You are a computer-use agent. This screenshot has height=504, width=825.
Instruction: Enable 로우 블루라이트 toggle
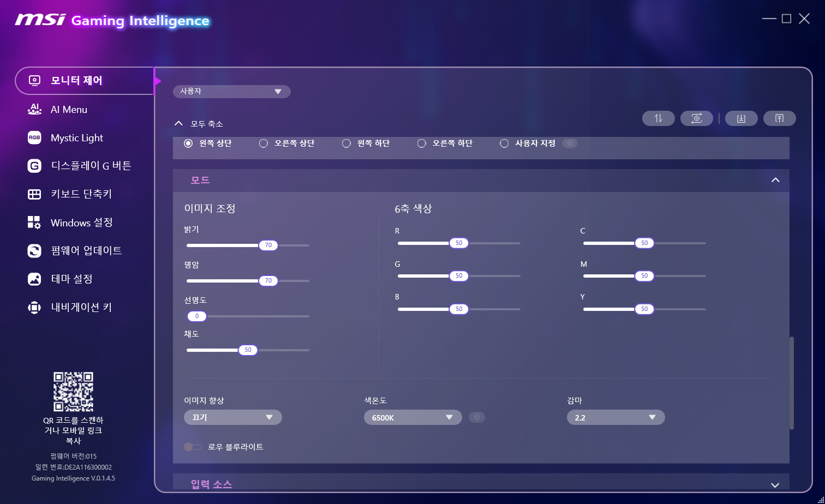[193, 447]
